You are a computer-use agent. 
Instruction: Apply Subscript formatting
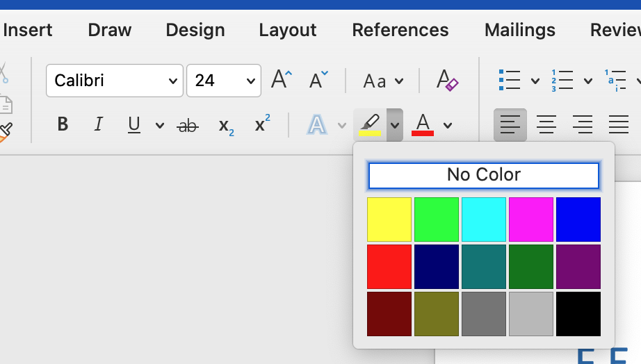226,125
